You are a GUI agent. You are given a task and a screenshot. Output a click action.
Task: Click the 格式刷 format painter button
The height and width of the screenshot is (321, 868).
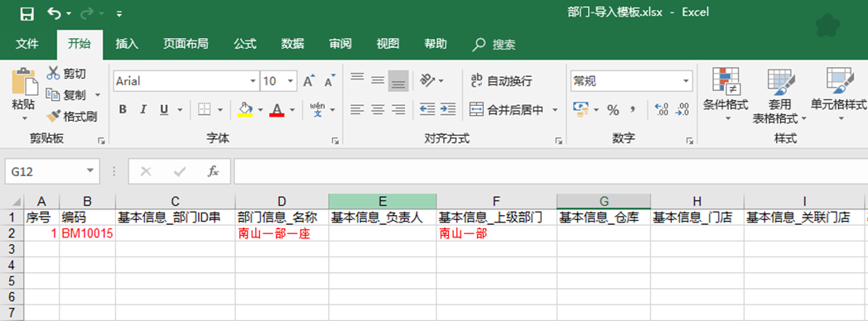tap(72, 117)
